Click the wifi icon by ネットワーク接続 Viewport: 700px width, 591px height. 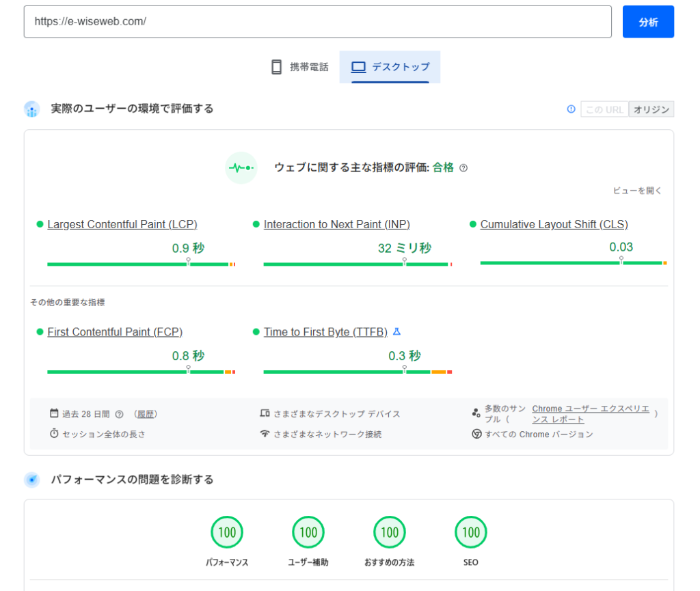tap(265, 434)
